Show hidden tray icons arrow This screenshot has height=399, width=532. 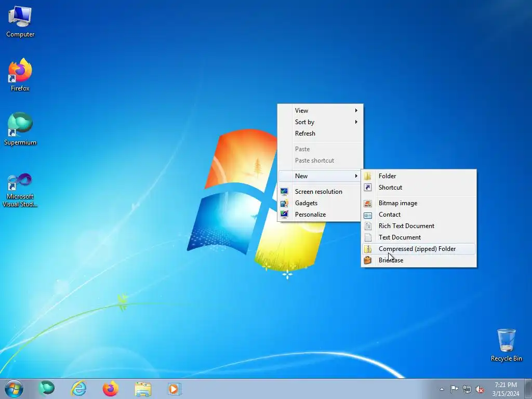coord(442,389)
